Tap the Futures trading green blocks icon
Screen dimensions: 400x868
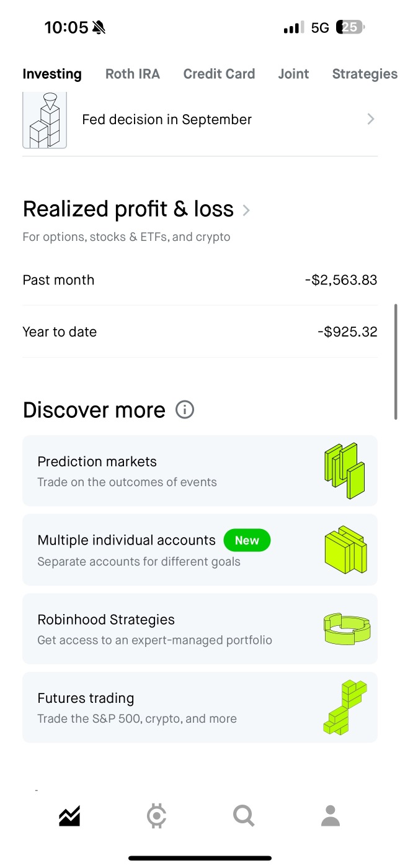pyautogui.click(x=345, y=708)
